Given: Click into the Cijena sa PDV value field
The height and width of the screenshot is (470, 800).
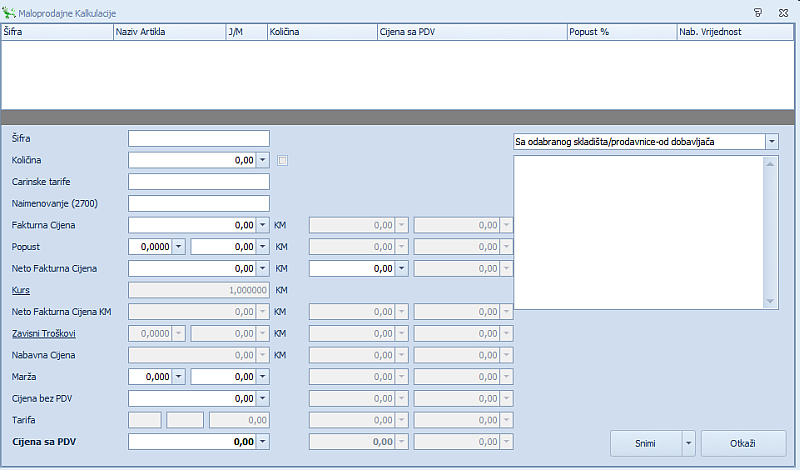Looking at the screenshot, I should coord(192,442).
